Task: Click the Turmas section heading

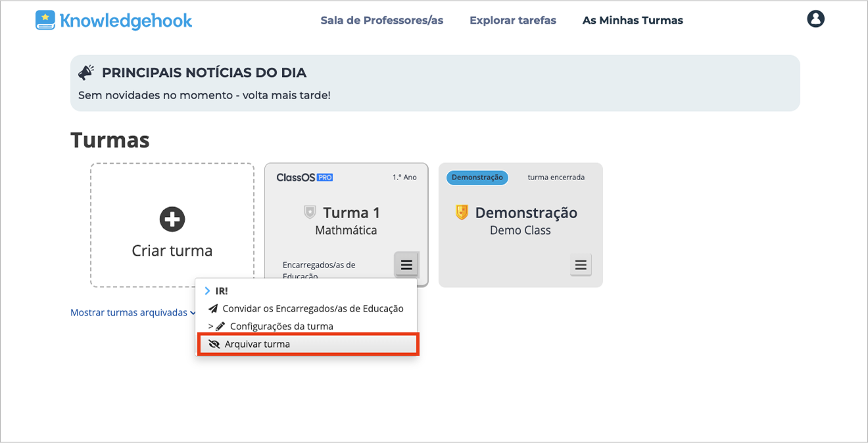Action: (110, 140)
